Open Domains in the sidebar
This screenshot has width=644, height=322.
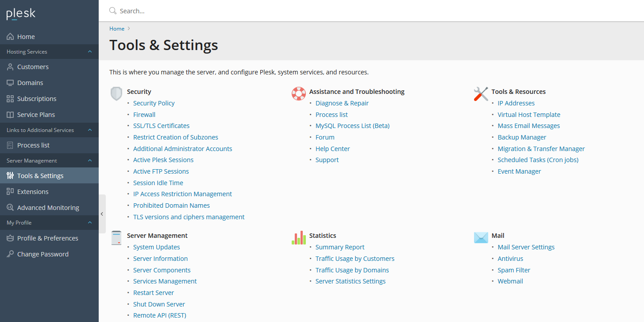coord(49,83)
